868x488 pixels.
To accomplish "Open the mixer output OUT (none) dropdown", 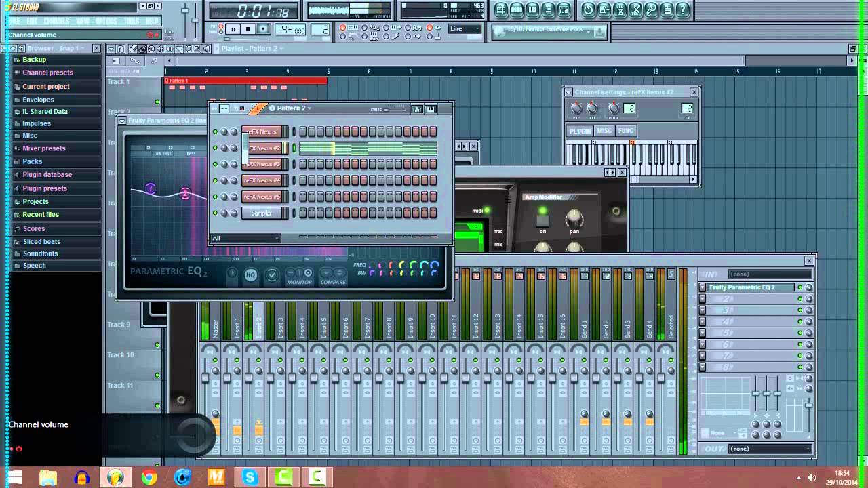I will 770,449.
